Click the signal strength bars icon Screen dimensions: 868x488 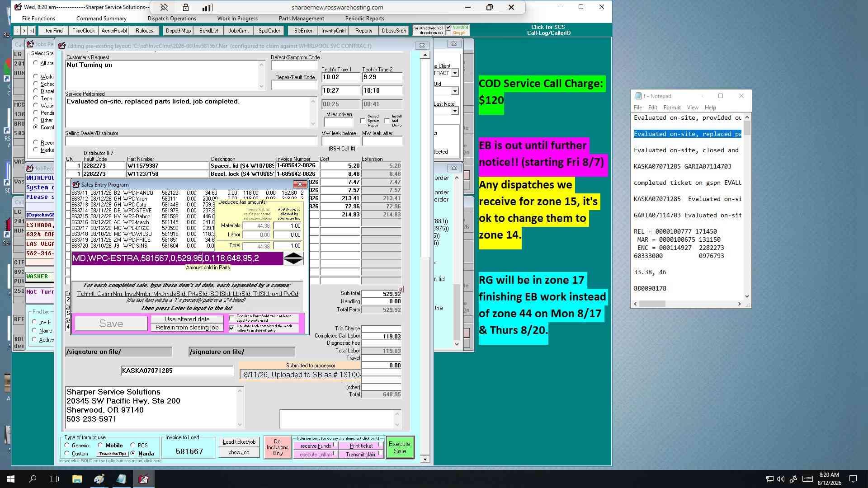pos(208,7)
